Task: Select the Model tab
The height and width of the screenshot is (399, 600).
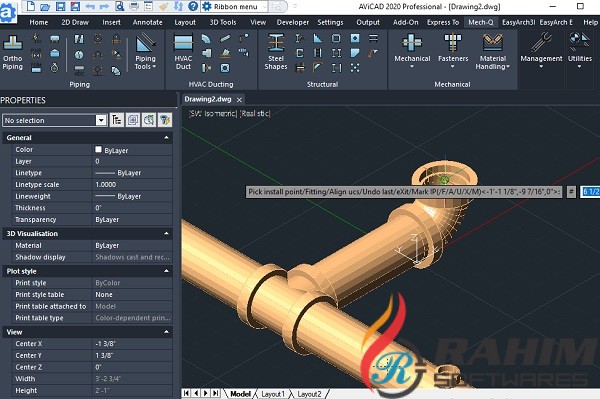Action: pyautogui.click(x=240, y=394)
